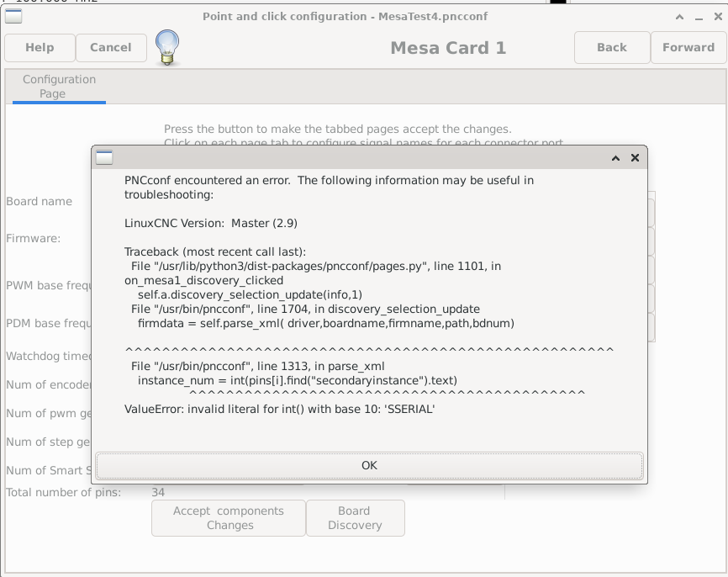The image size is (728, 577).
Task: Minimize the Point and click configuration window
Action: pos(699,17)
